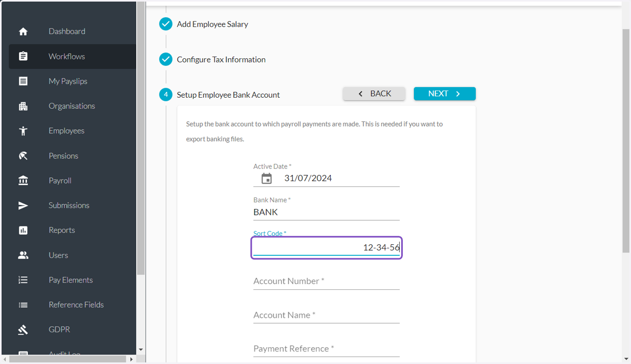The height and width of the screenshot is (364, 631).
Task: Open the Pensions page
Action: point(73,156)
